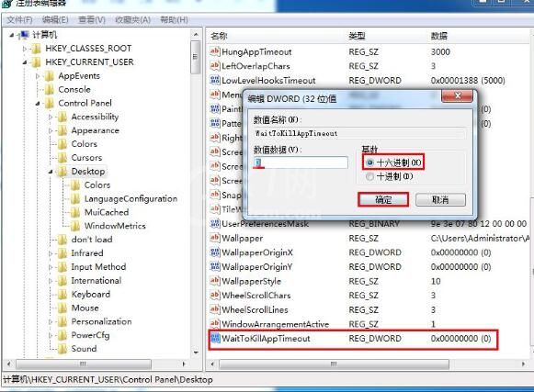The image size is (534, 392).
Task: Open the 查看(V) menu
Action: coord(92,19)
